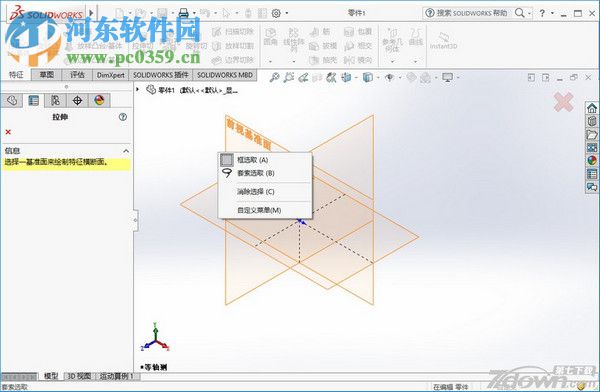Click the Zoom to Fit magnifier icon
The image size is (600, 392).
tap(274, 77)
